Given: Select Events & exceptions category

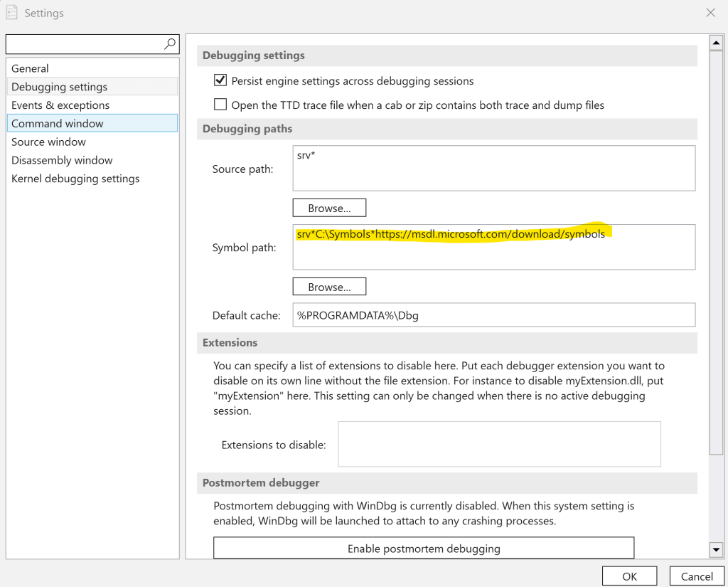Looking at the screenshot, I should [60, 105].
